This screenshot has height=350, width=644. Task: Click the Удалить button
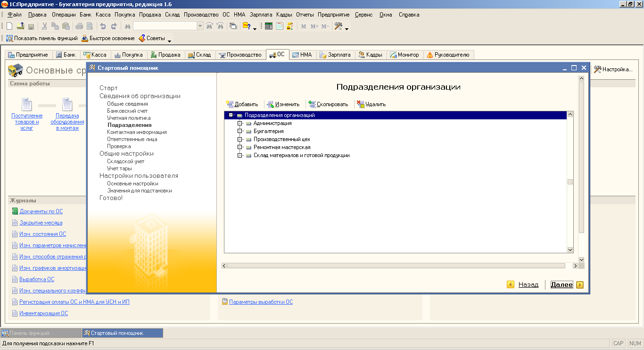372,104
